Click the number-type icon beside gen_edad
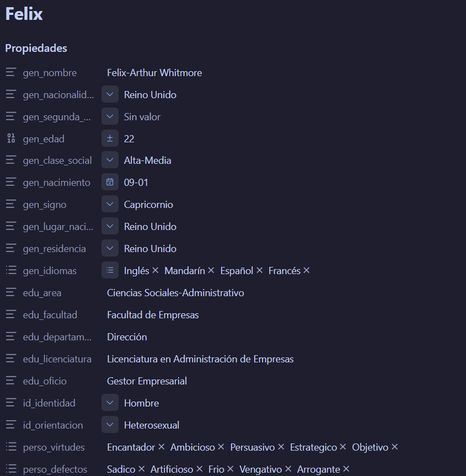 click(11, 138)
